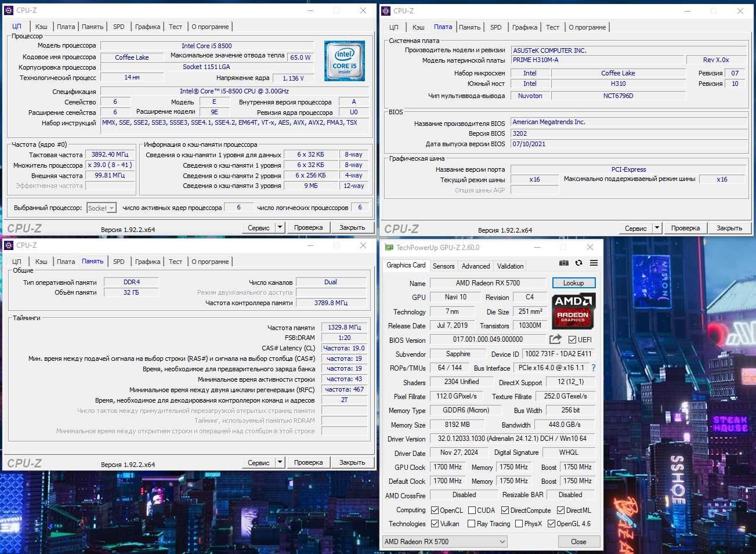Toggle the OpenGL 4.6 checkbox
The height and width of the screenshot is (554, 756).
click(x=551, y=524)
